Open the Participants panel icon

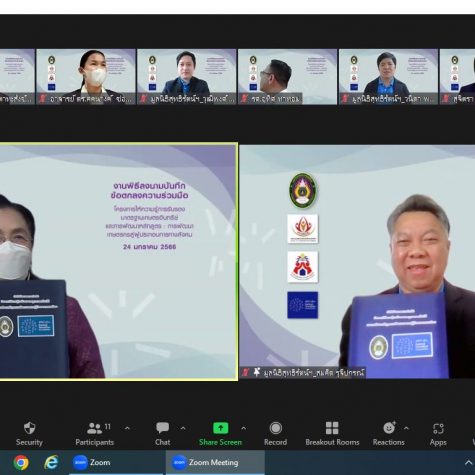[94, 428]
